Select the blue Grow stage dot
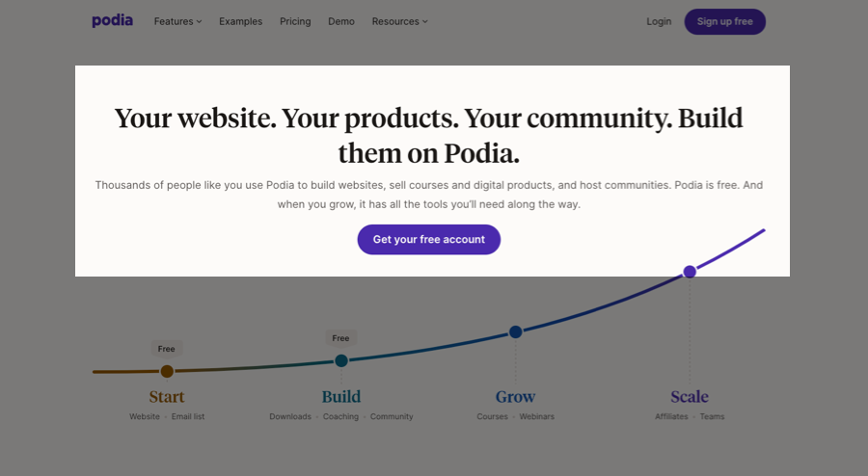Viewport: 868px width, 476px height. (515, 331)
